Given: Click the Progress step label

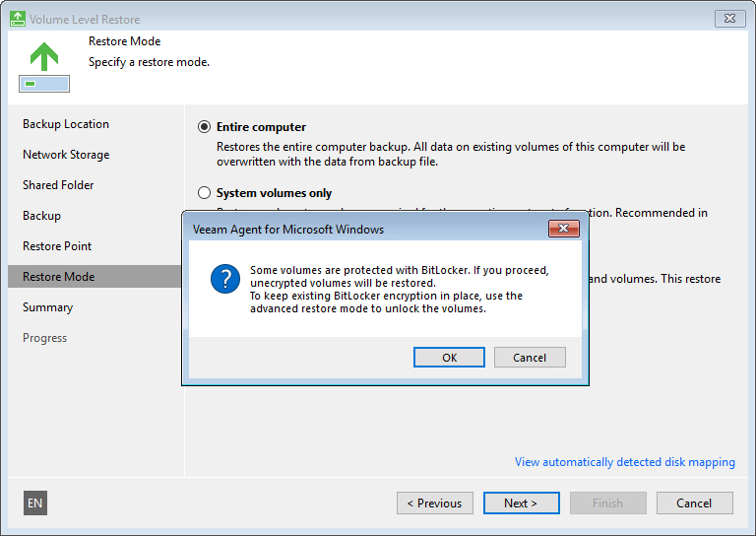Looking at the screenshot, I should pyautogui.click(x=45, y=338).
